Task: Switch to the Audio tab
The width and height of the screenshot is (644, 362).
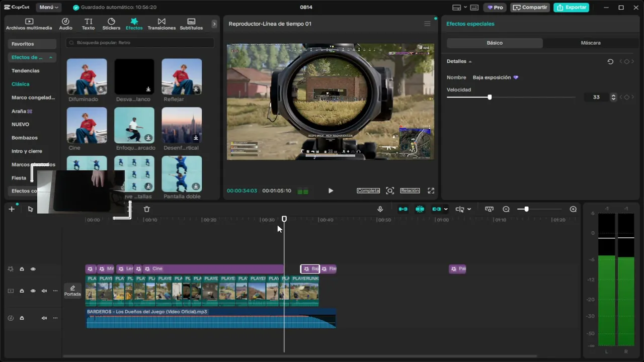Action: click(65, 24)
